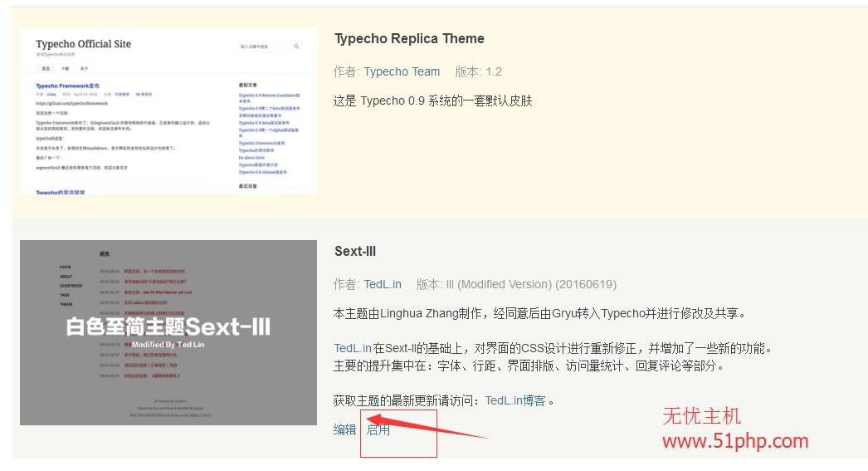Open the Typecho Team author link
The width and height of the screenshot is (868, 471).
[402, 71]
